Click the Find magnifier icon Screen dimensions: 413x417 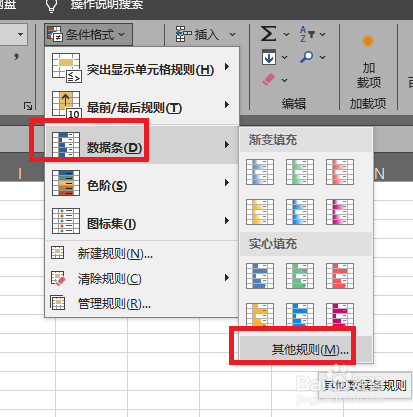click(x=307, y=57)
